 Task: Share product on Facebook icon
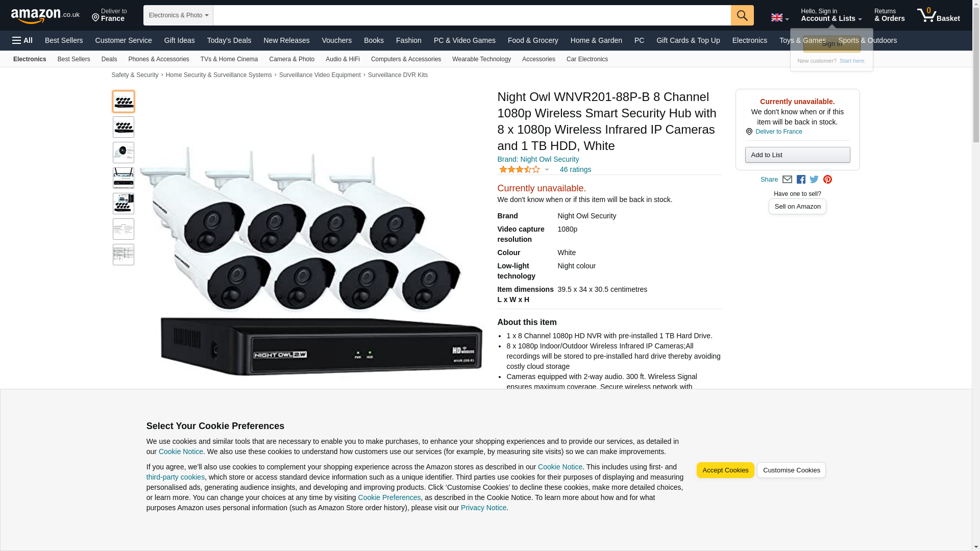801,180
